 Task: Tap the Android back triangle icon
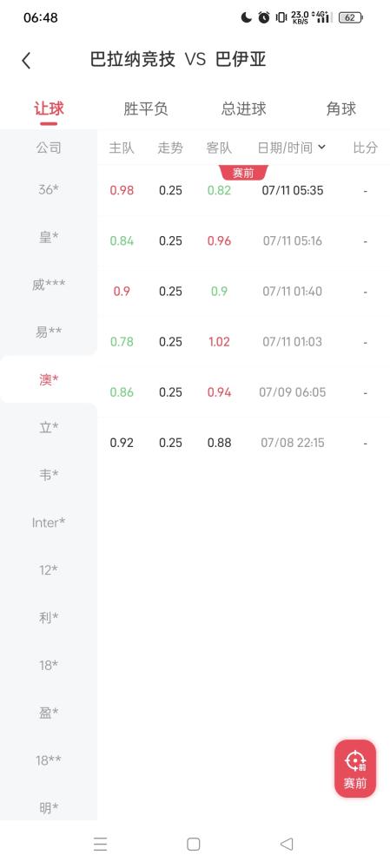(x=287, y=844)
